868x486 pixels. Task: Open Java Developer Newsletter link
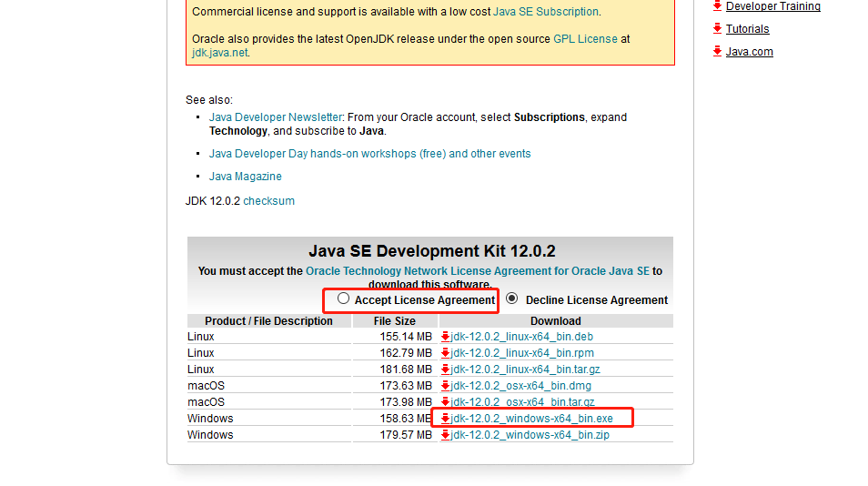pyautogui.click(x=275, y=117)
